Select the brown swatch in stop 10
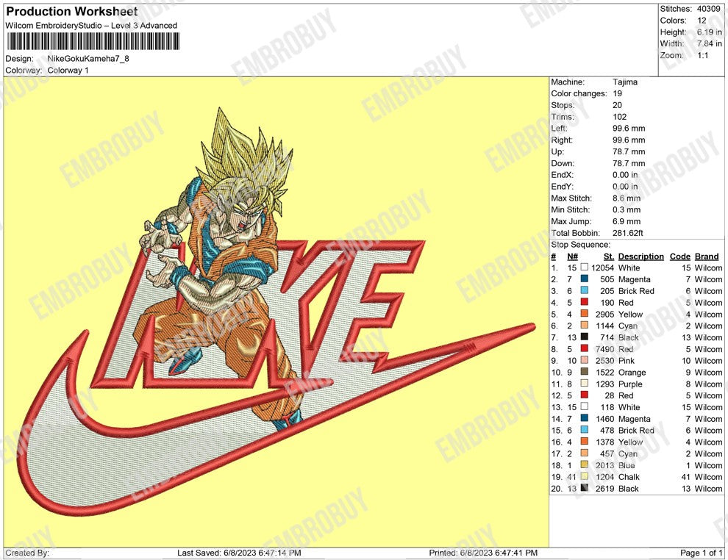 (584, 372)
